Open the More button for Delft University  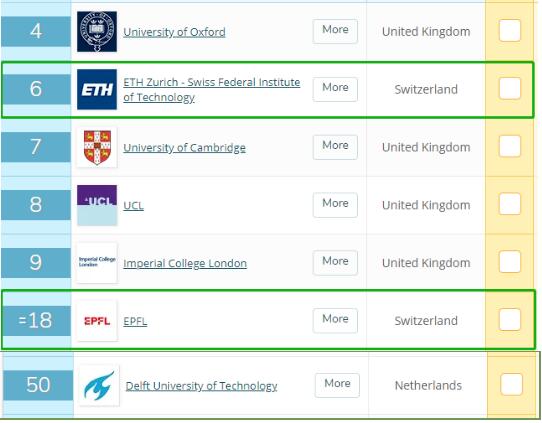pos(337,385)
